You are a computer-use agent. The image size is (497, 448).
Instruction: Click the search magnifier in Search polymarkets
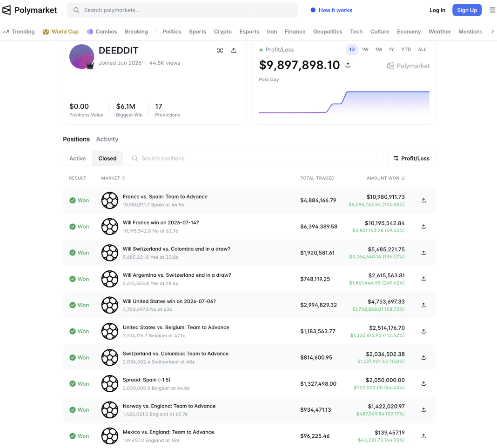pos(76,10)
